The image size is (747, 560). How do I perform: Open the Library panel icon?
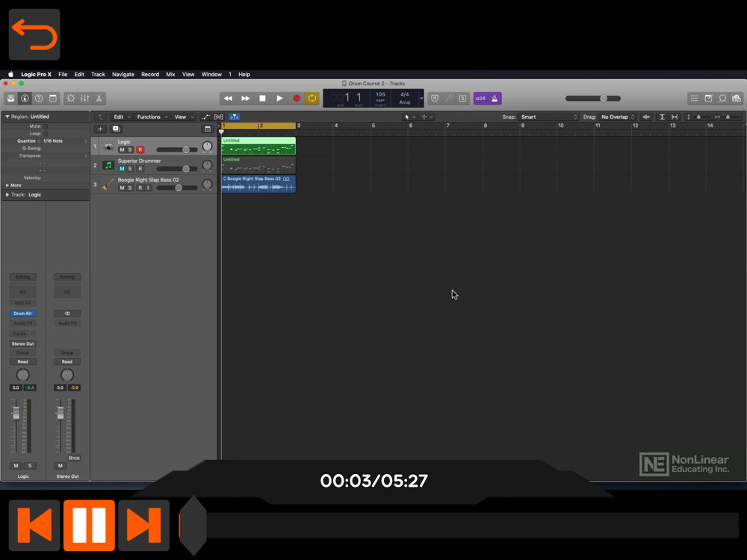pos(11,99)
